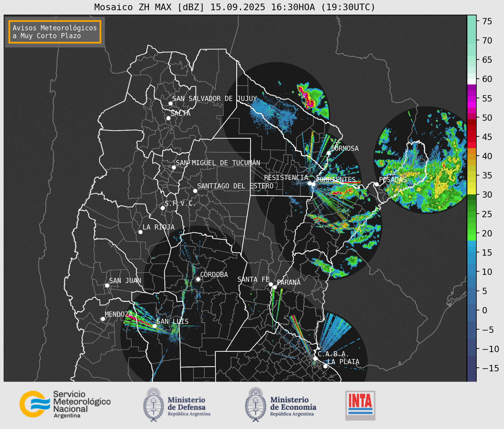Image resolution: width=504 pixels, height=429 pixels.
Task: Click the -15 dBZ label on the scale
Action: pyautogui.click(x=490, y=368)
